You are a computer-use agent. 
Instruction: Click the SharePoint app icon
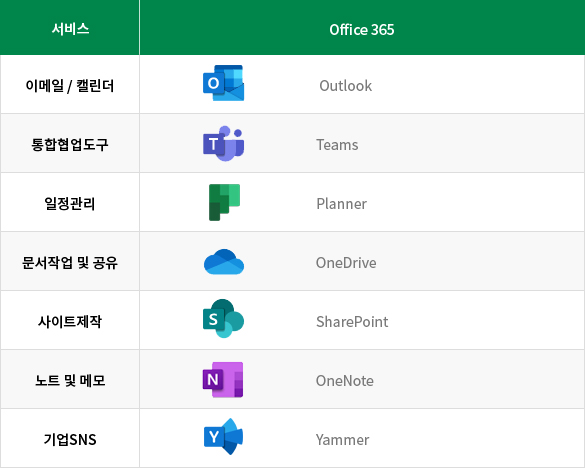coord(223,318)
